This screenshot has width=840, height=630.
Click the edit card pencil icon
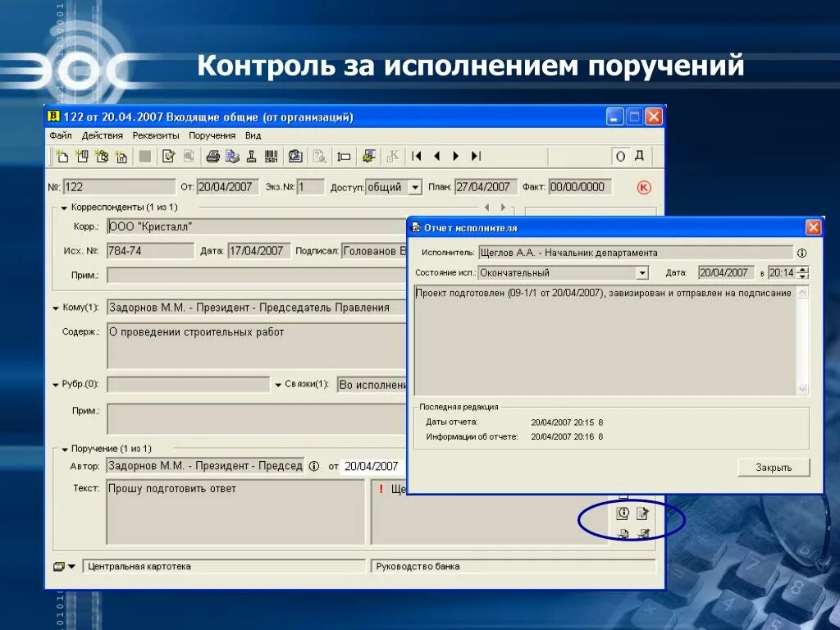pos(169,156)
